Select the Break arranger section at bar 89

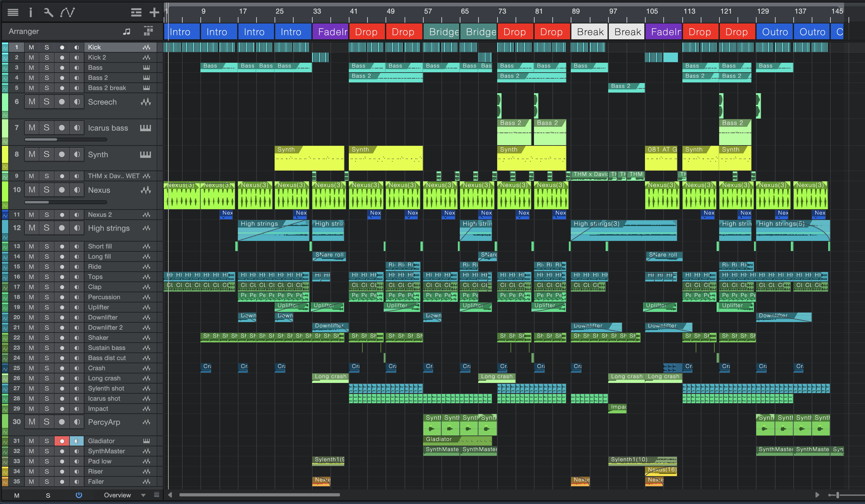[x=589, y=32]
